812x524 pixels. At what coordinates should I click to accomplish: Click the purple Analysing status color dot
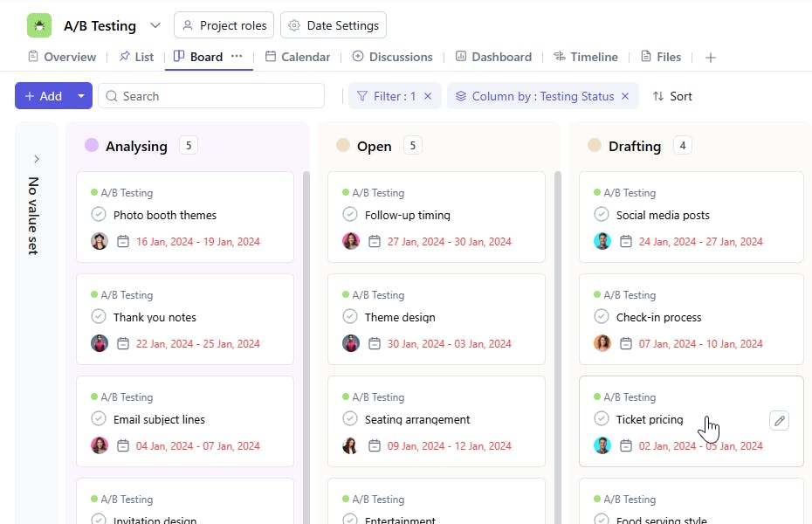(x=92, y=146)
